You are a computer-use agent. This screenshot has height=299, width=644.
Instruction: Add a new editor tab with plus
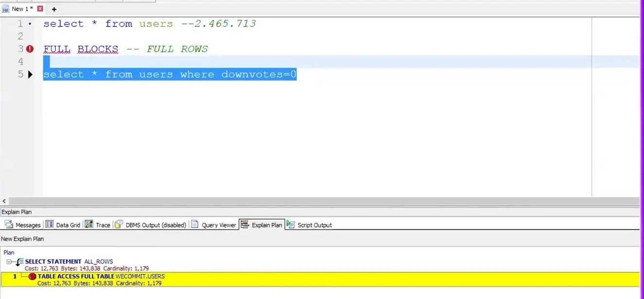point(54,9)
